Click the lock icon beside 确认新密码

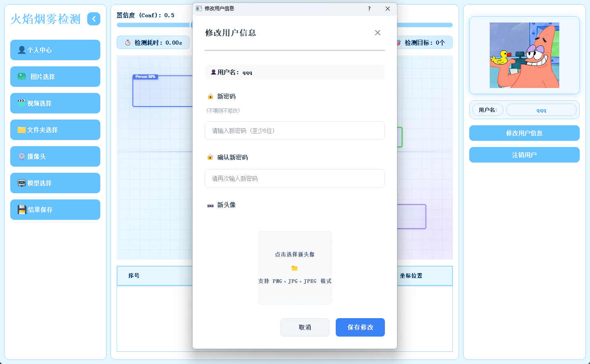(210, 157)
